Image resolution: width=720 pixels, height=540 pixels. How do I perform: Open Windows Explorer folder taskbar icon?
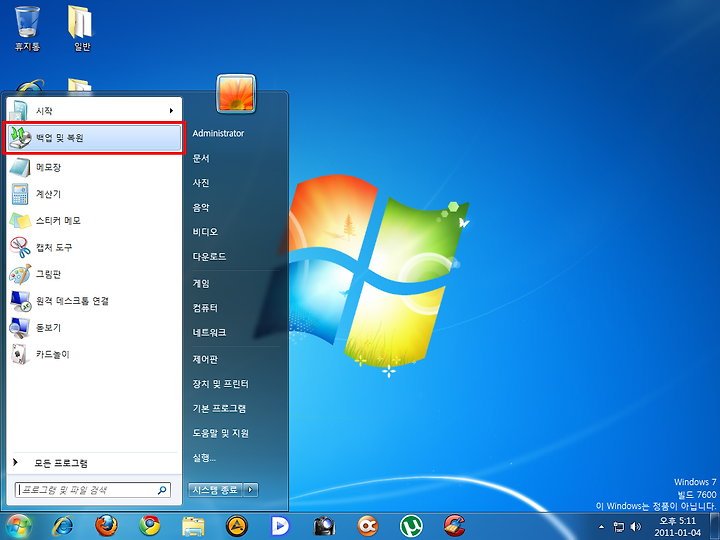point(193,527)
